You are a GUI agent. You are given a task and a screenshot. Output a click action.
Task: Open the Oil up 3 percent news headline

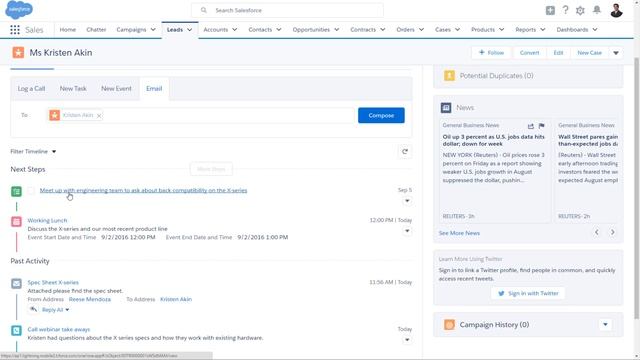493,140
